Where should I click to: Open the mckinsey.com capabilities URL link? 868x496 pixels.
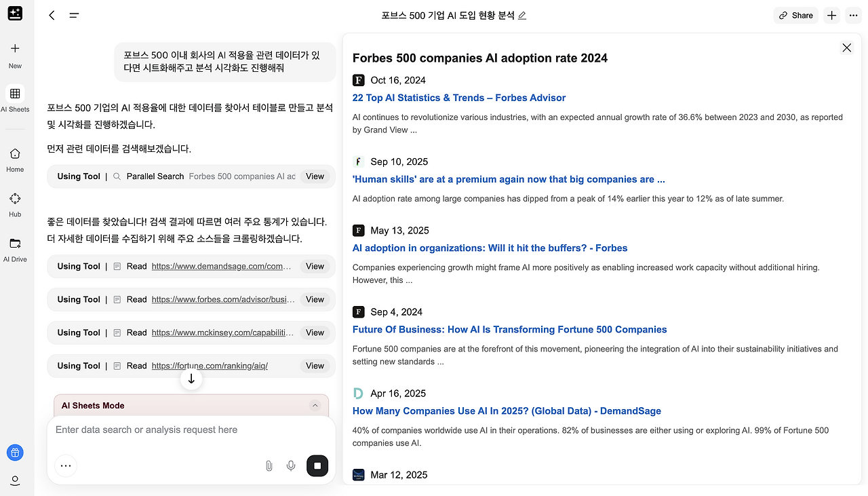click(222, 332)
